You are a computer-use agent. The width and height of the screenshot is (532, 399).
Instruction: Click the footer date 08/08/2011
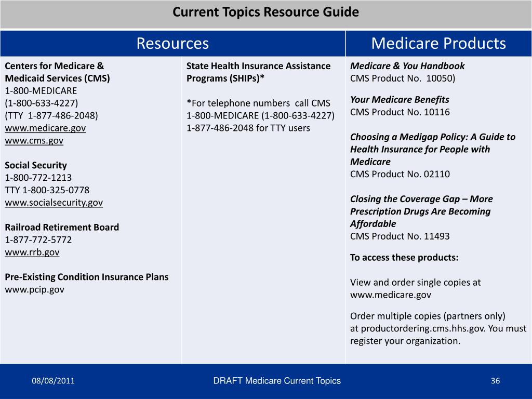pyautogui.click(x=54, y=381)
